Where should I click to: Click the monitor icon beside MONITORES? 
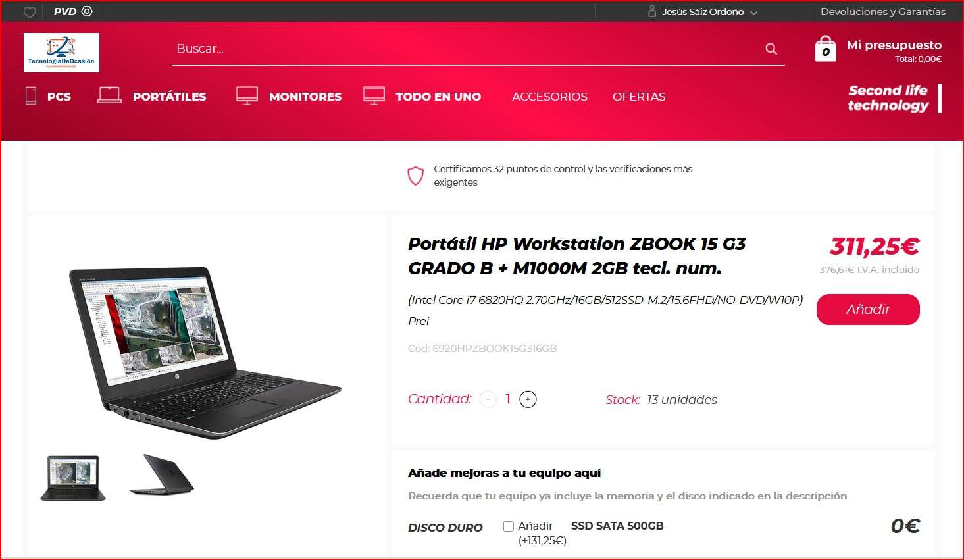(x=247, y=96)
